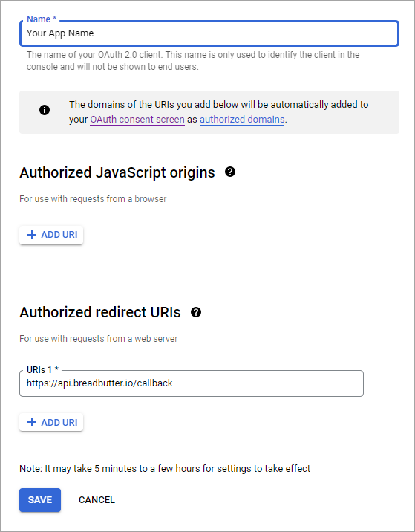This screenshot has width=415, height=532.
Task: Cancel the OAuth client form
Action: tap(97, 500)
